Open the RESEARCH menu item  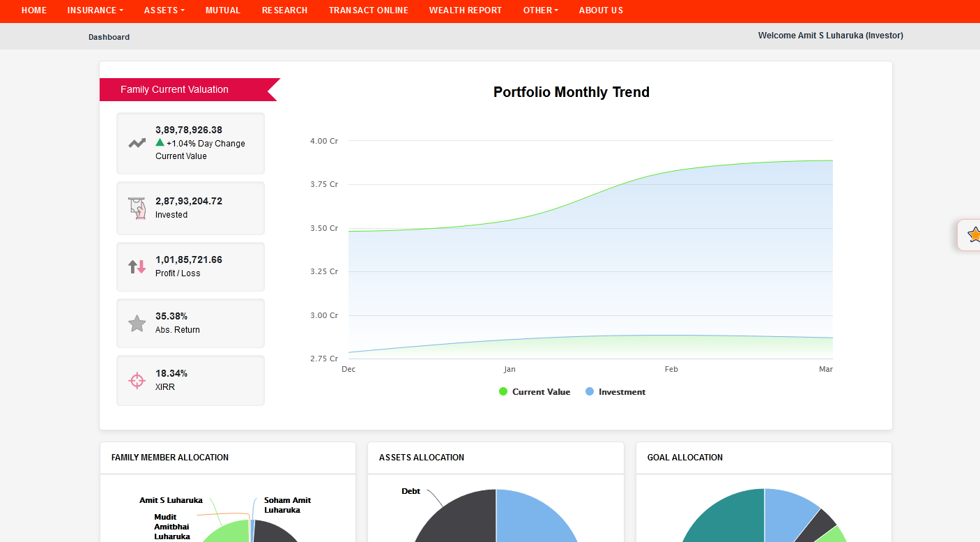[285, 10]
